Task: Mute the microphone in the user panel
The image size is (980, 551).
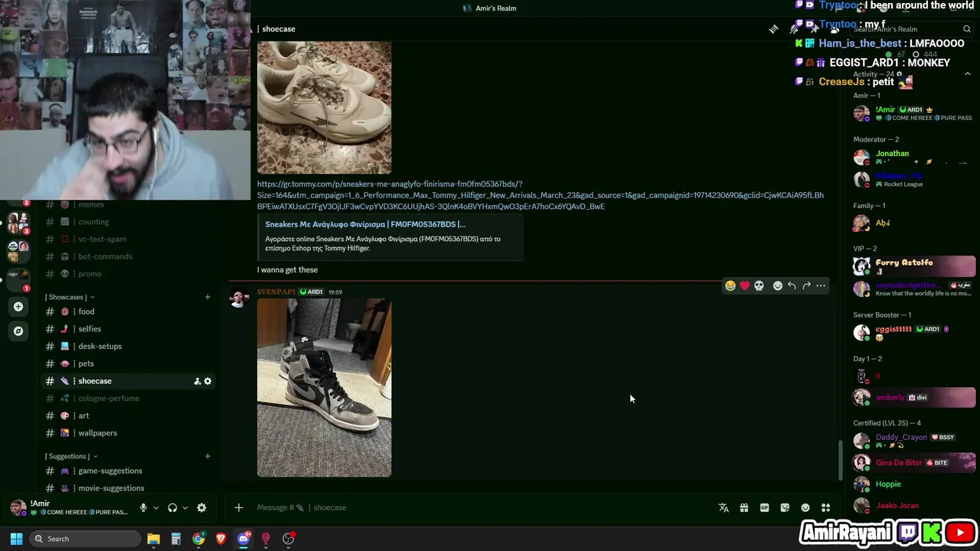Action: [x=143, y=508]
